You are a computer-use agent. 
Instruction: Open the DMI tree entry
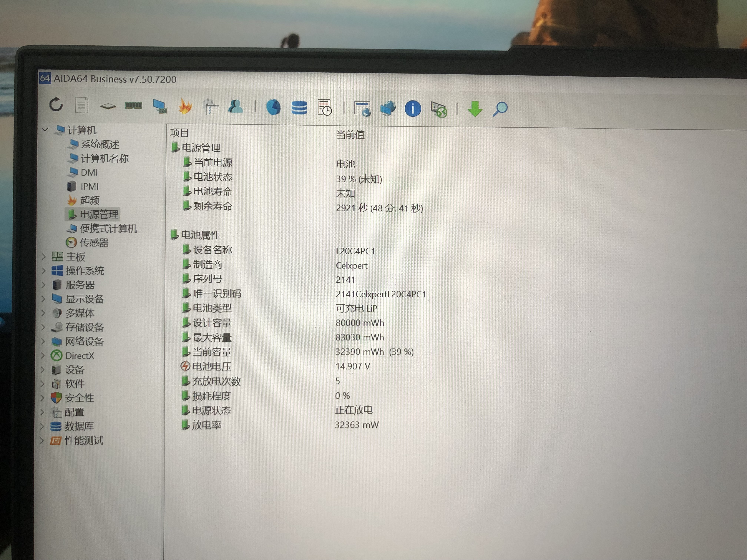[x=82, y=172]
